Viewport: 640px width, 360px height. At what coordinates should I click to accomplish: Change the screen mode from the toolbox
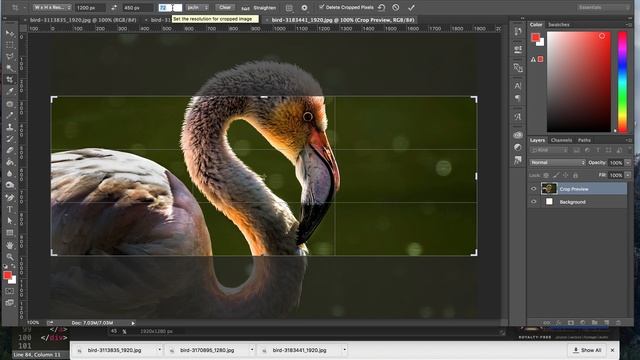(10, 303)
